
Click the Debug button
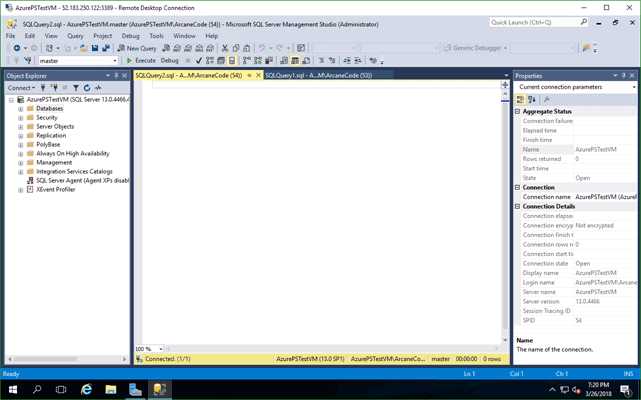(x=170, y=61)
